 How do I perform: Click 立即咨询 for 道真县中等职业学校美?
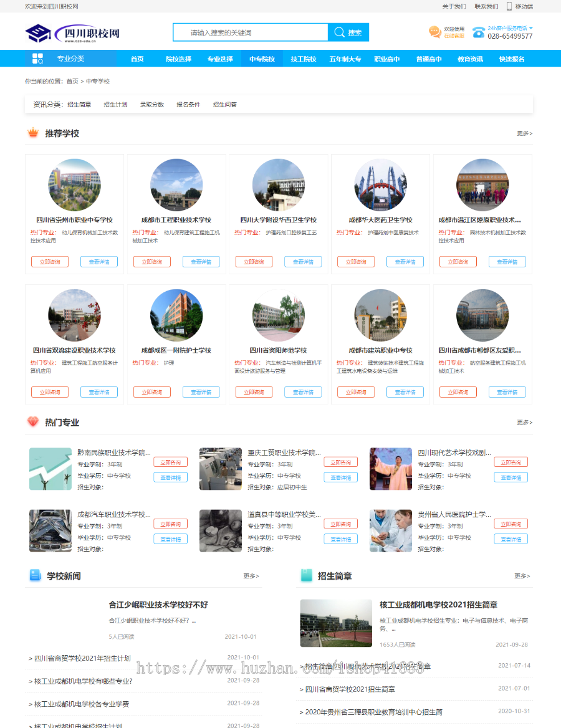pyautogui.click(x=340, y=524)
